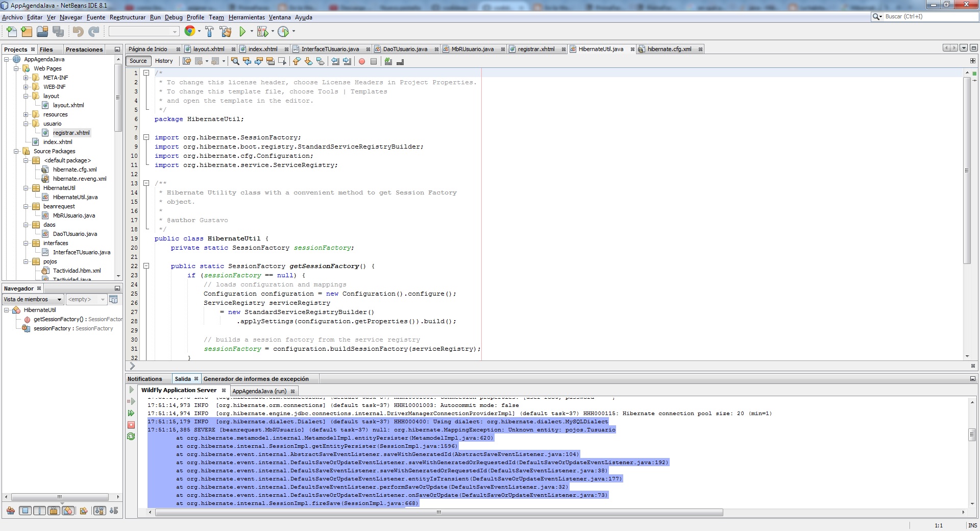Collapse the Source Packages node
Screen dimensions: 980x531
(x=16, y=151)
